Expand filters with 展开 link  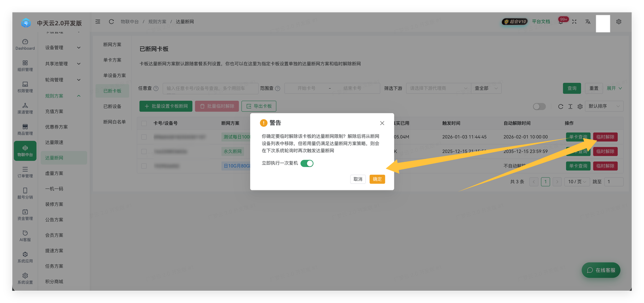614,88
